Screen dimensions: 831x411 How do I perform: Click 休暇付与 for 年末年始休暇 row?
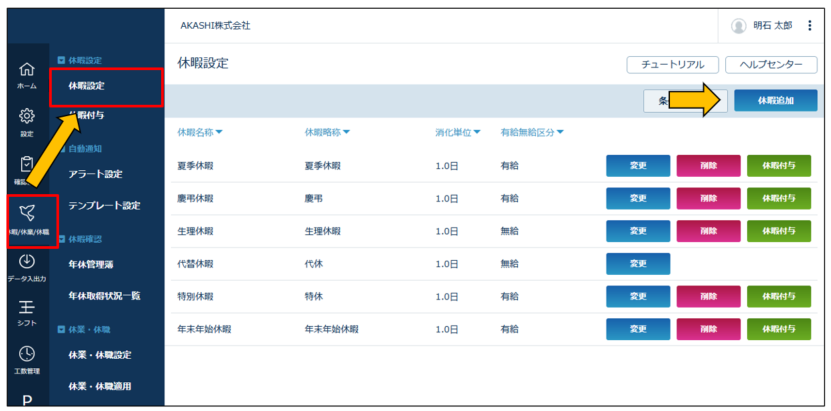tap(779, 329)
